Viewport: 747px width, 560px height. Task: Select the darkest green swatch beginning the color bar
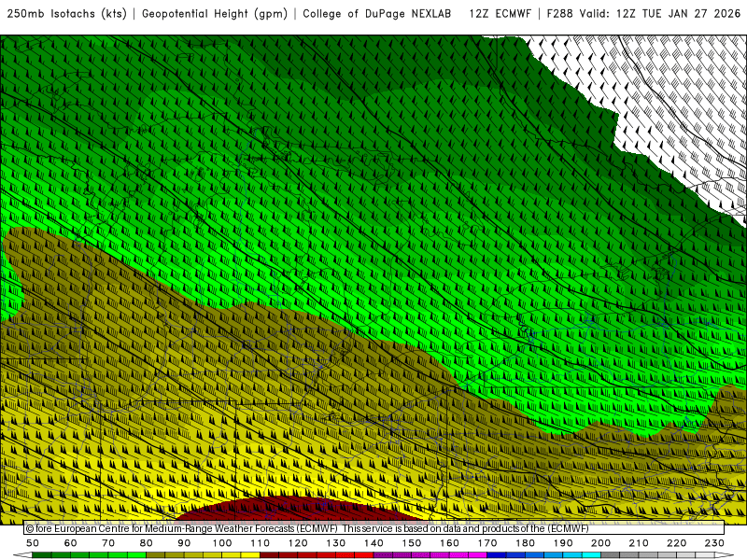coord(42,554)
